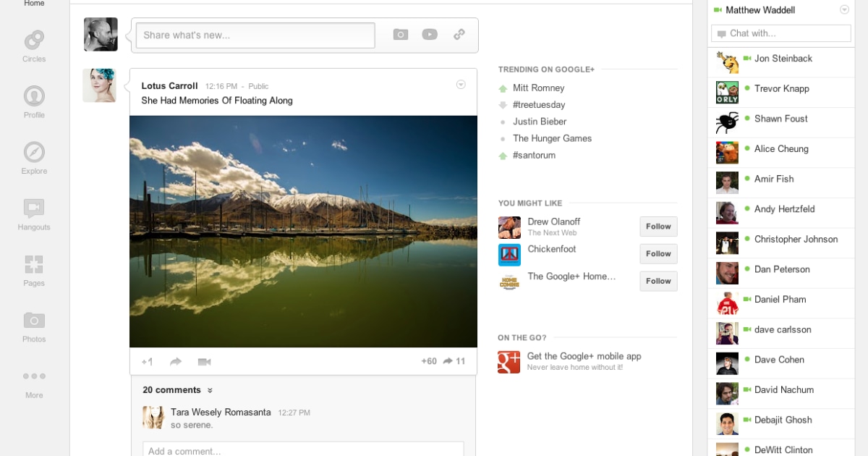Viewport: 868px width, 456px height.
Task: Follow Drew Olanoff
Action: 658,226
